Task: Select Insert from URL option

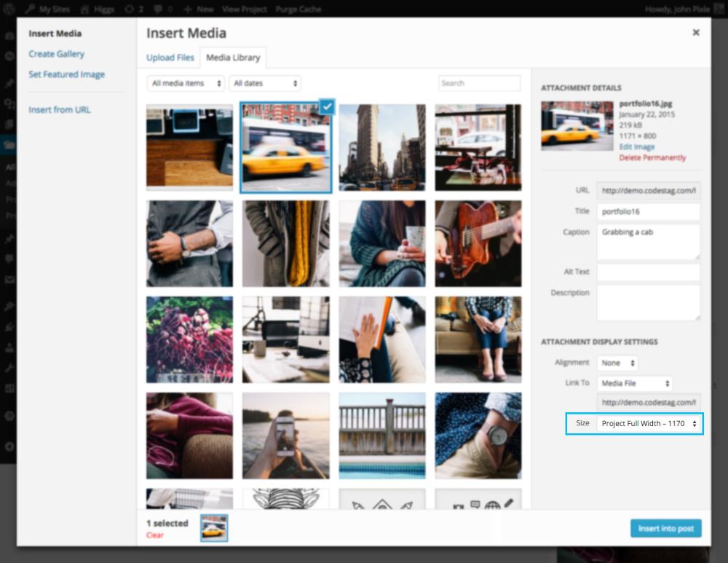Action: [x=60, y=110]
